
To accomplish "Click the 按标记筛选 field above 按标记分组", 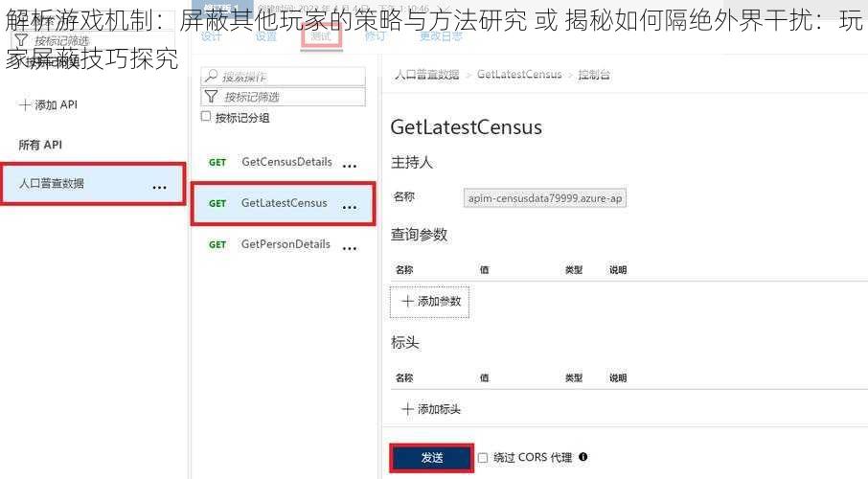I will pyautogui.click(x=283, y=97).
